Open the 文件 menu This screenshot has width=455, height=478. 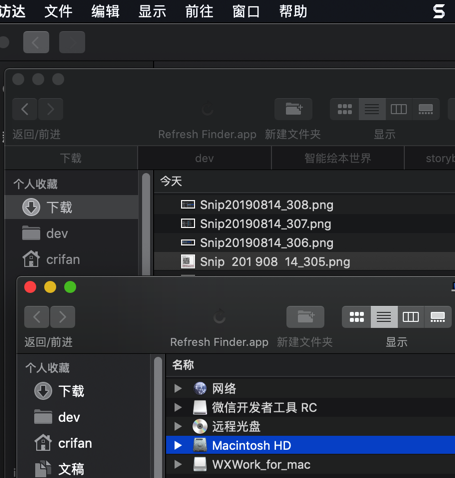coord(58,11)
